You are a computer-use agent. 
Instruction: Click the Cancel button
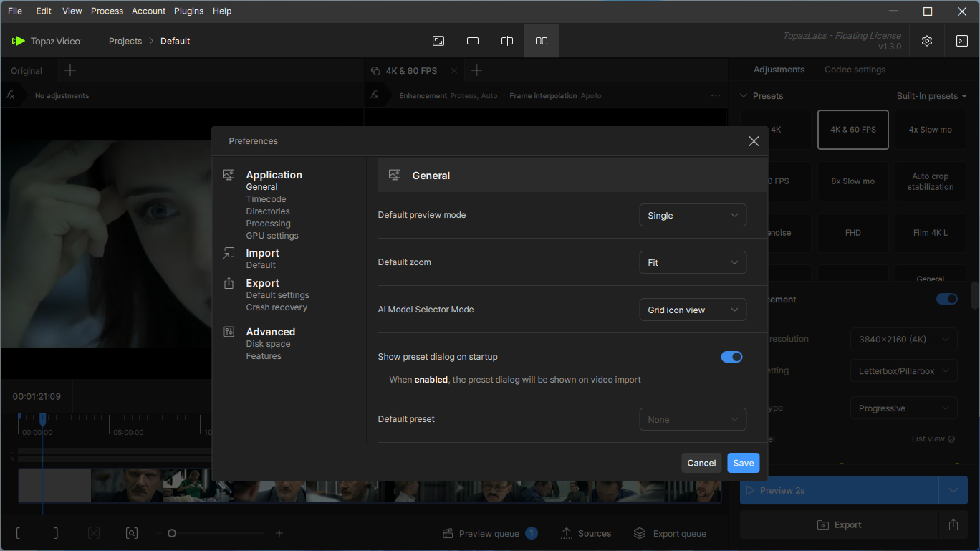click(x=701, y=463)
